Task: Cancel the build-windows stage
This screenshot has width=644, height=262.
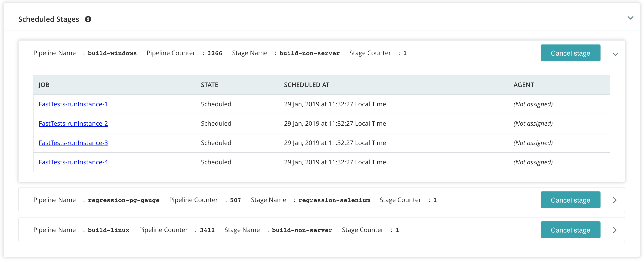Action: pyautogui.click(x=570, y=53)
